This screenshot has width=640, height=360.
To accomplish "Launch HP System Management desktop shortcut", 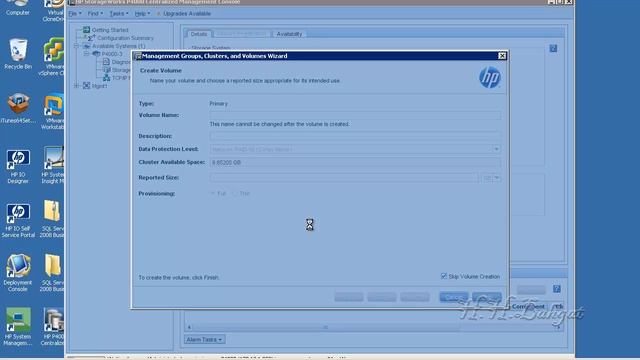I will [x=18, y=327].
